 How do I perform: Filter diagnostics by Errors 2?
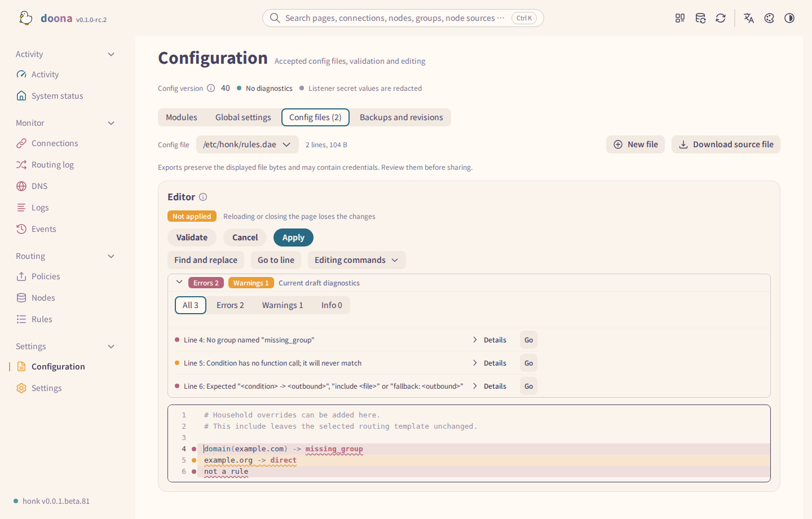(x=230, y=305)
